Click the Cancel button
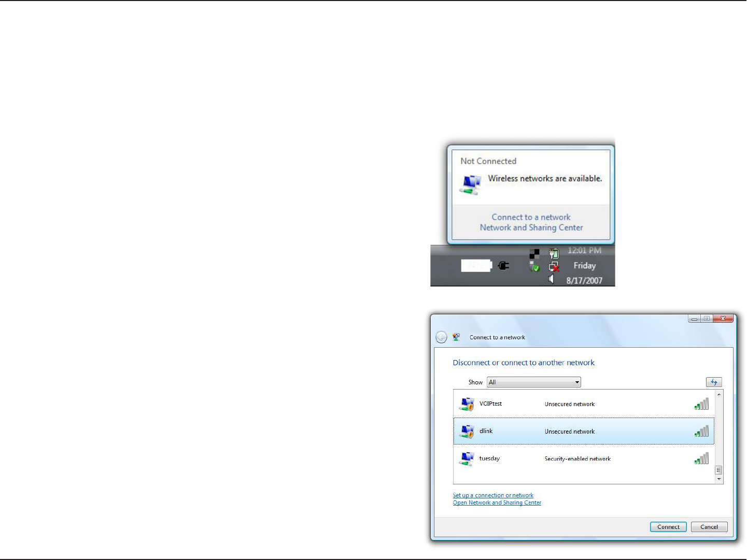 pos(709,527)
